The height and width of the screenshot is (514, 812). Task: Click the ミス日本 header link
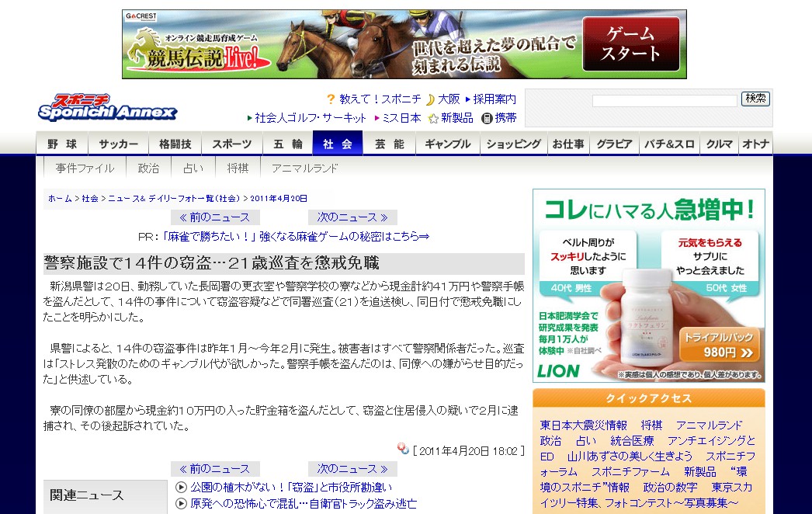point(401,118)
